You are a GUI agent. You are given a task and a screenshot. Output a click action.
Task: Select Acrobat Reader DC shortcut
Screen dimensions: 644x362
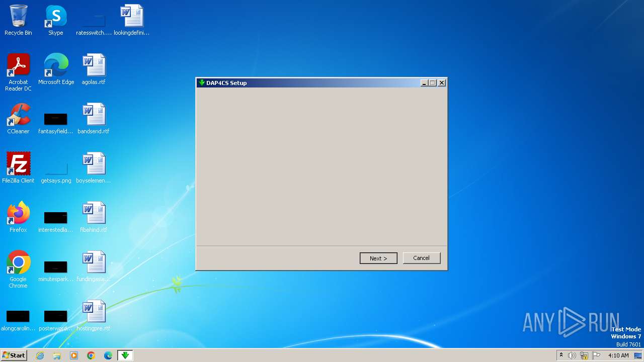click(18, 72)
